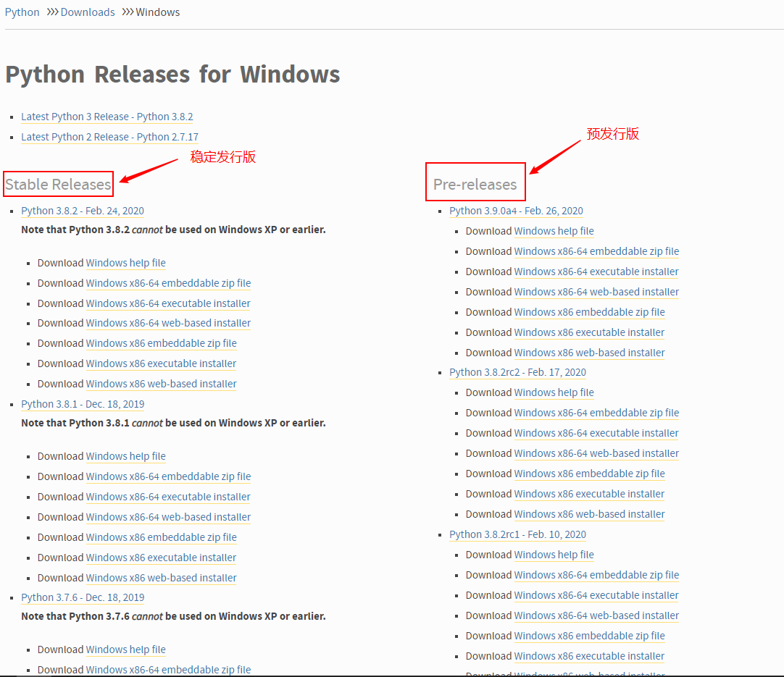The width and height of the screenshot is (784, 677).
Task: Download x86 executable installer for Python 3.8.2rc2
Action: [x=590, y=494]
